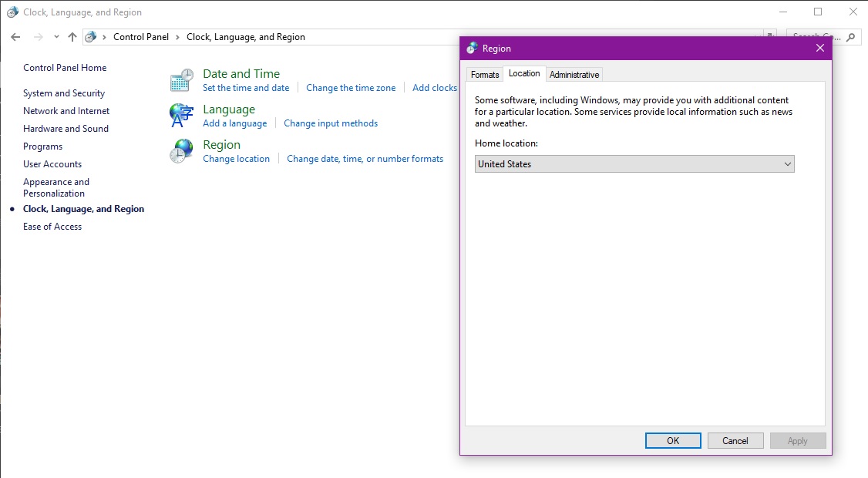Click the Up one level arrow
Image resolution: width=868 pixels, height=478 pixels.
pos(72,37)
